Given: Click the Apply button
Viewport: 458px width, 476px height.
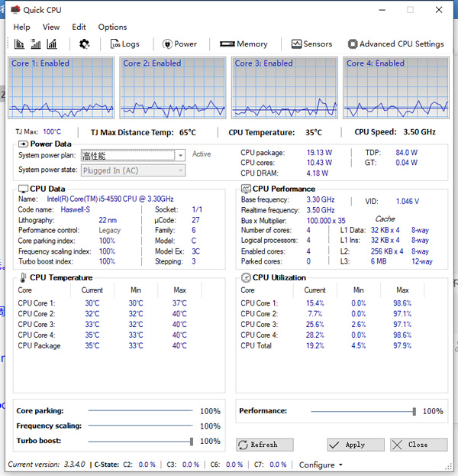Looking at the screenshot, I should pos(356,445).
